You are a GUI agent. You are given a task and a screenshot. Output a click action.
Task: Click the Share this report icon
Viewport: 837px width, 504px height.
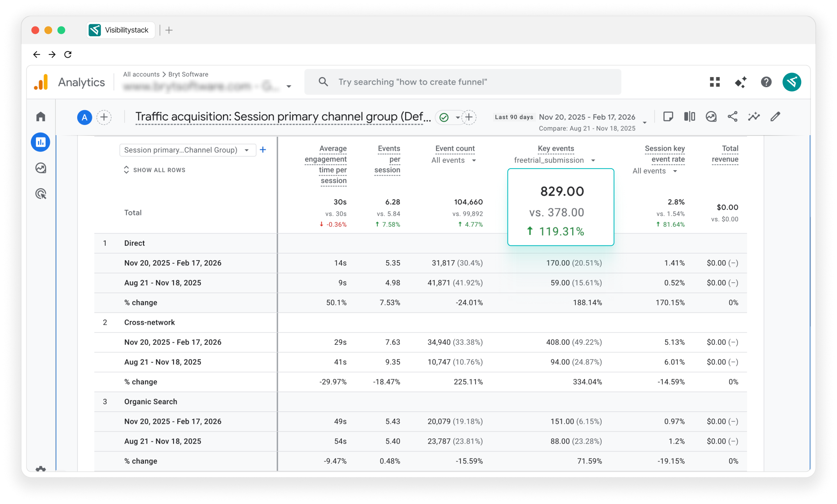pyautogui.click(x=733, y=116)
